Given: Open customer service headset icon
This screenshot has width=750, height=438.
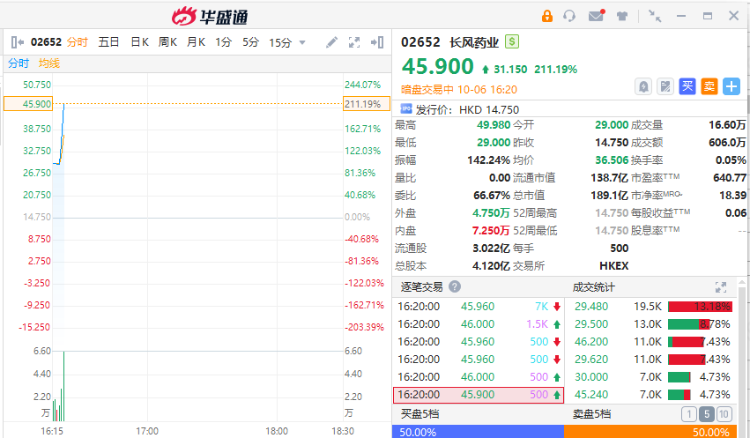Looking at the screenshot, I should (x=570, y=16).
